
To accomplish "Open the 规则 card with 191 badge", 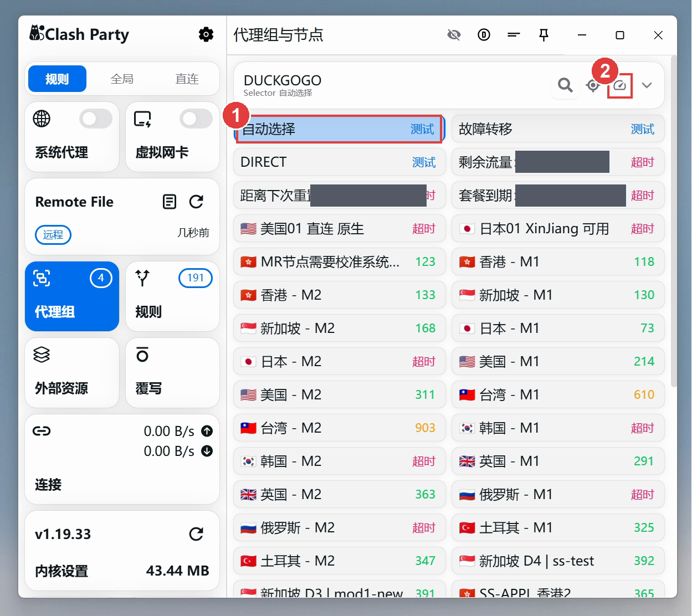I will coord(172,296).
